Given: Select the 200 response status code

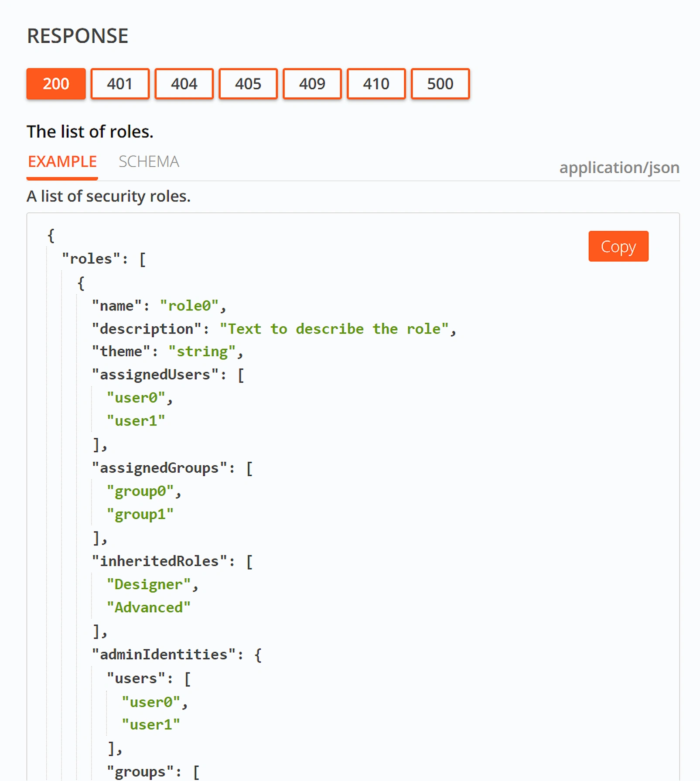Looking at the screenshot, I should [x=55, y=84].
